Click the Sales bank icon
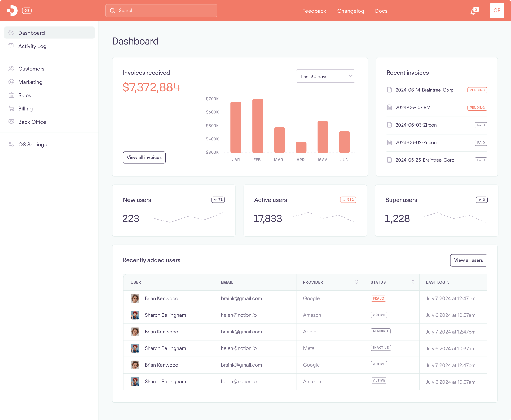 pyautogui.click(x=11, y=95)
